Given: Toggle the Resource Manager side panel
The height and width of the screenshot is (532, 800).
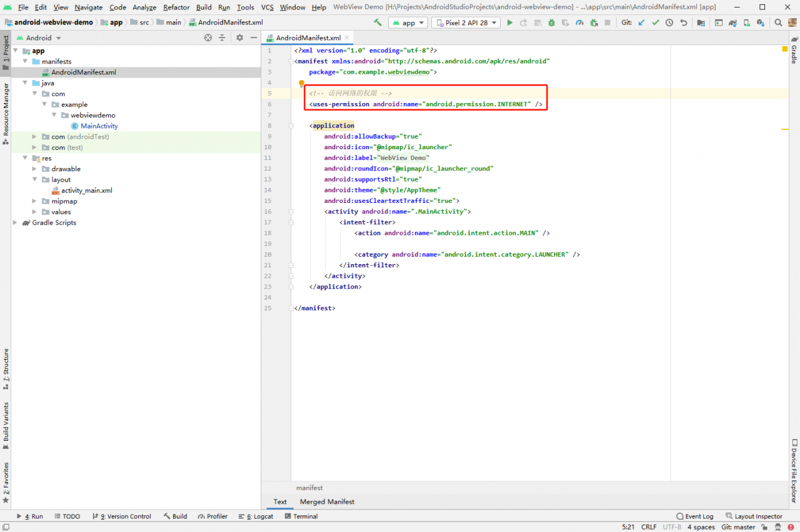Looking at the screenshot, I should [x=5, y=113].
